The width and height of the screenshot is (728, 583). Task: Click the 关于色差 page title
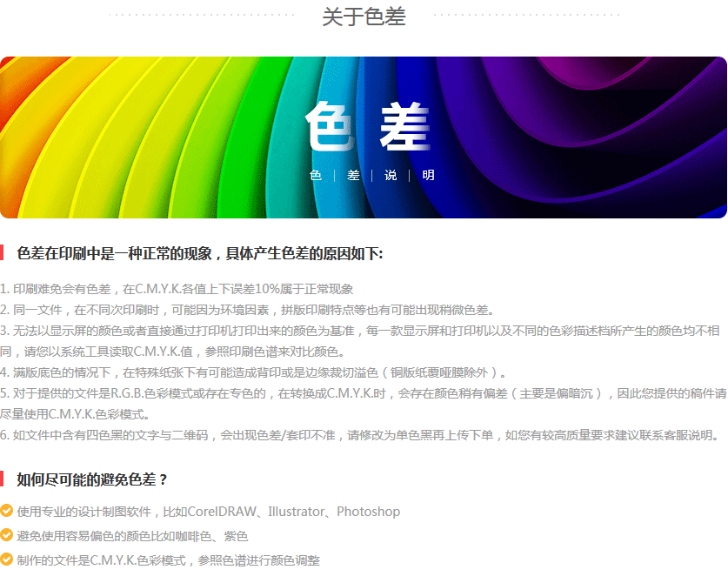(x=364, y=17)
